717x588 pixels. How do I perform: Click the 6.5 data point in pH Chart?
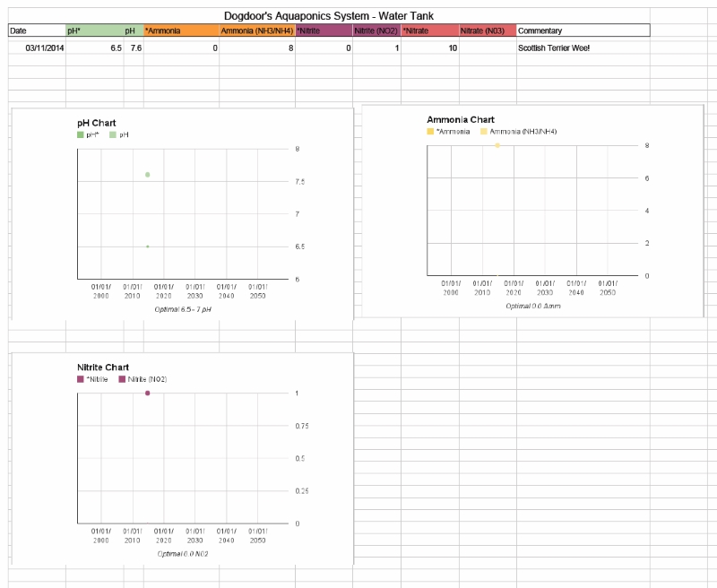coord(147,246)
